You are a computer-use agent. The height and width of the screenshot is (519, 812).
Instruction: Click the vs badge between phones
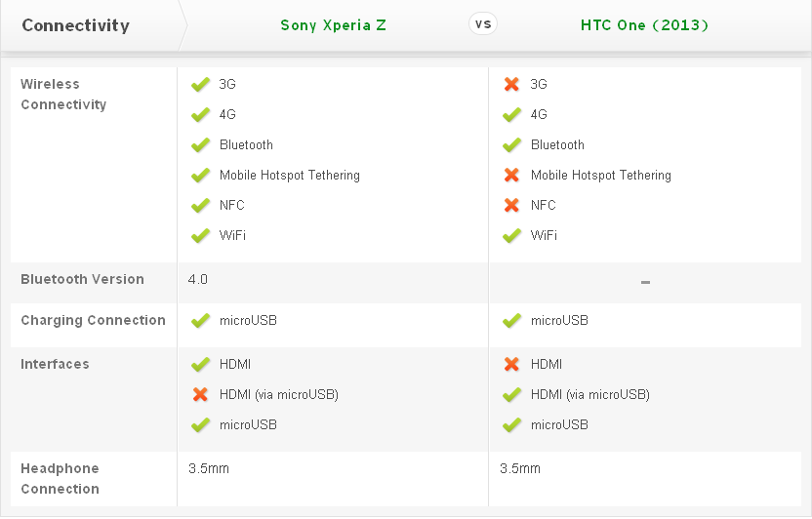pyautogui.click(x=482, y=24)
